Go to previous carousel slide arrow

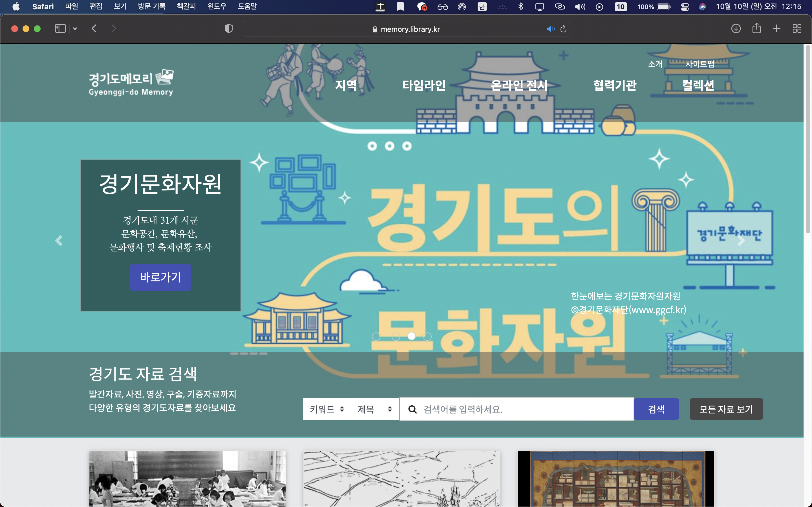pyautogui.click(x=59, y=241)
